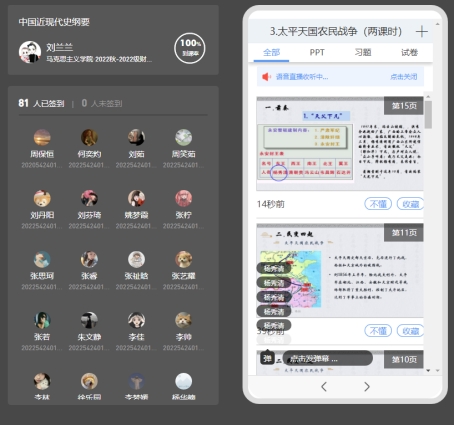The width and height of the screenshot is (454, 426).
Task: Select the 全部 tab
Action: [271, 52]
